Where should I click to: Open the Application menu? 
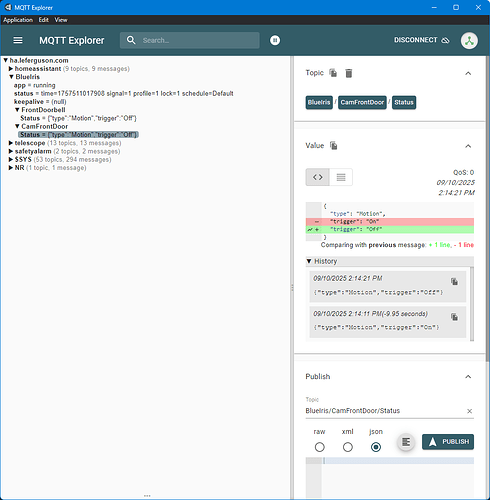[x=18, y=20]
